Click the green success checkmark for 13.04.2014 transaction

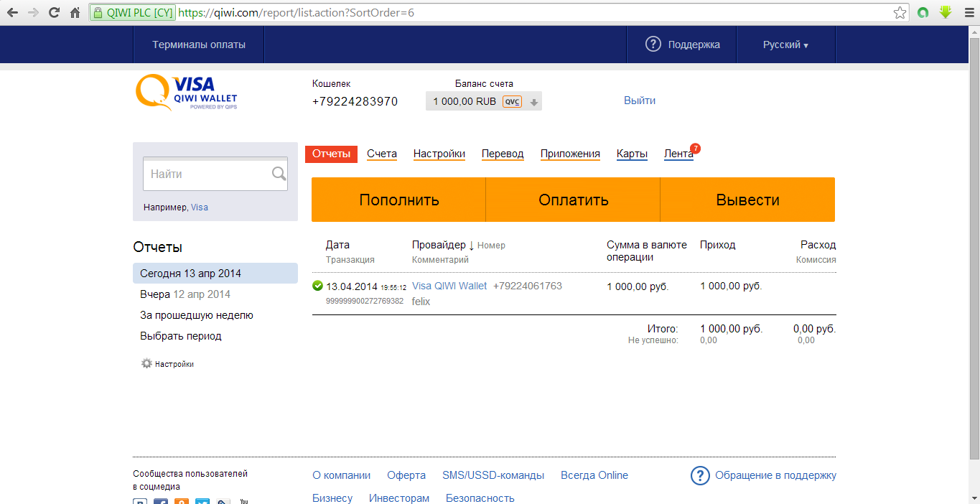(317, 286)
